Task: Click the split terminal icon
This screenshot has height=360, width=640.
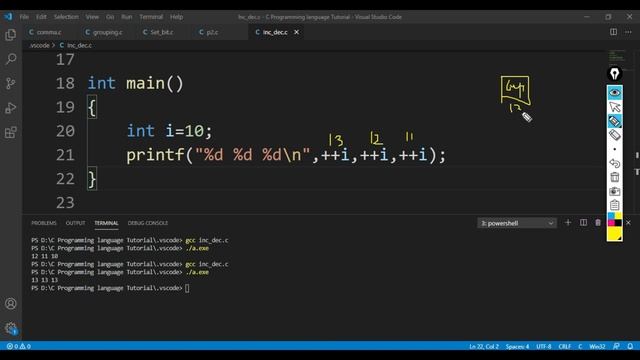Action: tap(583, 222)
